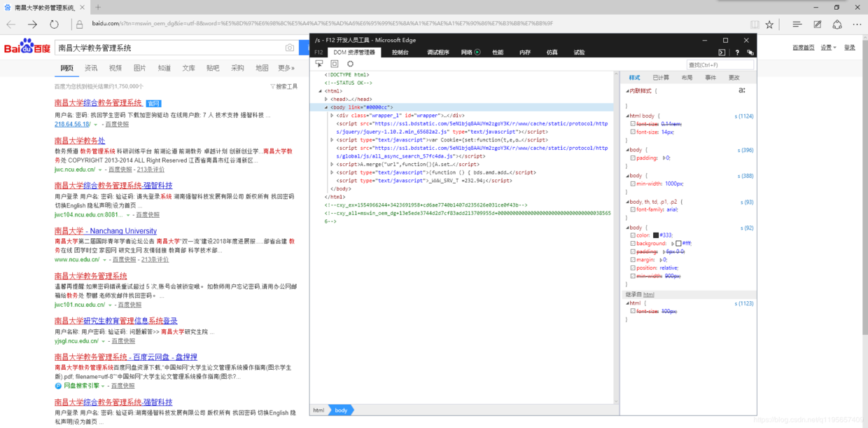Toggle position relative checkbox
This screenshot has width=868, height=428.
point(633,268)
